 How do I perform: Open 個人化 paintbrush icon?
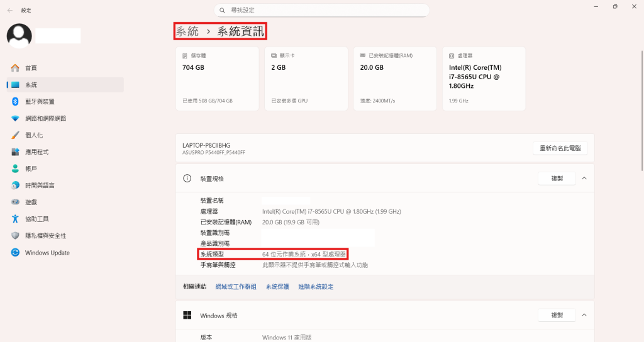coord(15,135)
